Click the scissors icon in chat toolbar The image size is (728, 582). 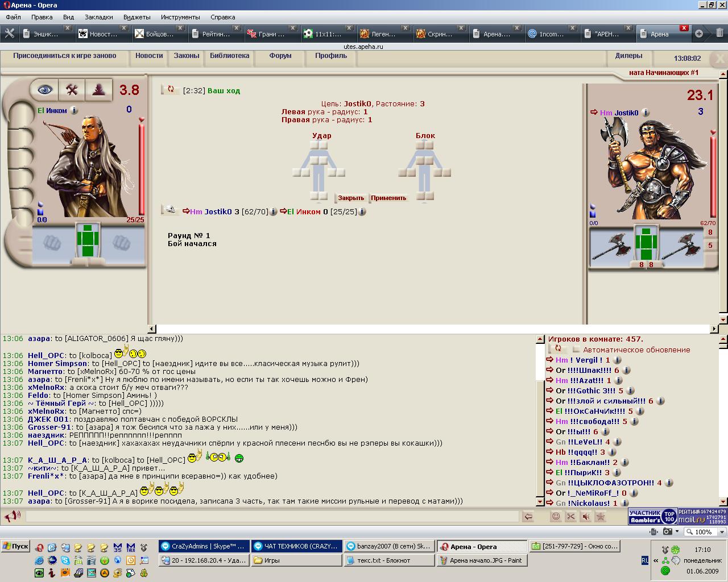(570, 517)
